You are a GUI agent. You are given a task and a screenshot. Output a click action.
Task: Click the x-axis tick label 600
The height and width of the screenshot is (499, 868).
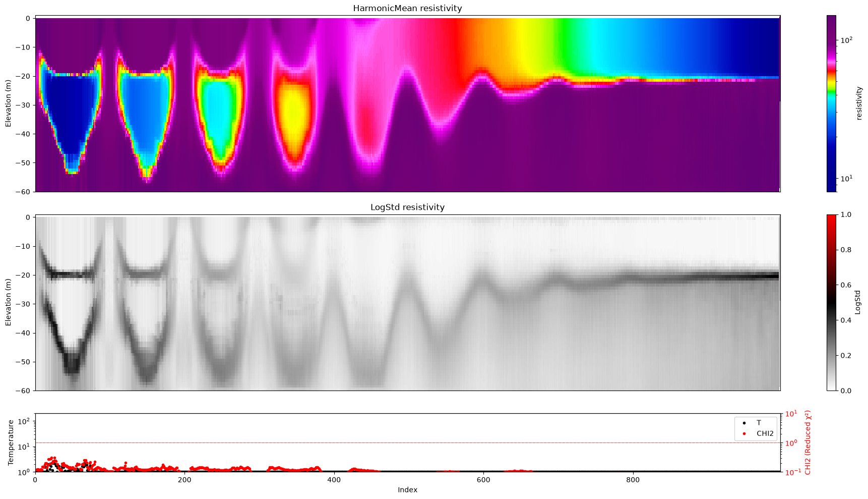[x=483, y=480]
